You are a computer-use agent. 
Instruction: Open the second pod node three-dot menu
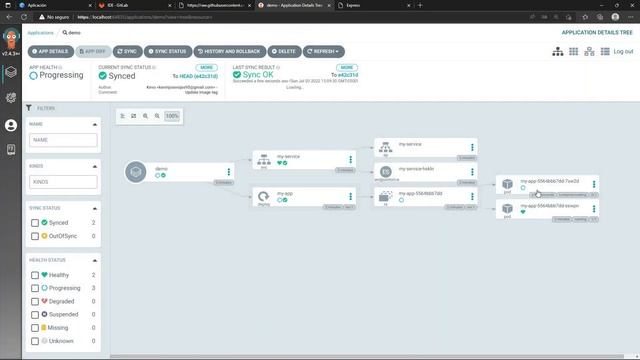[x=594, y=209]
